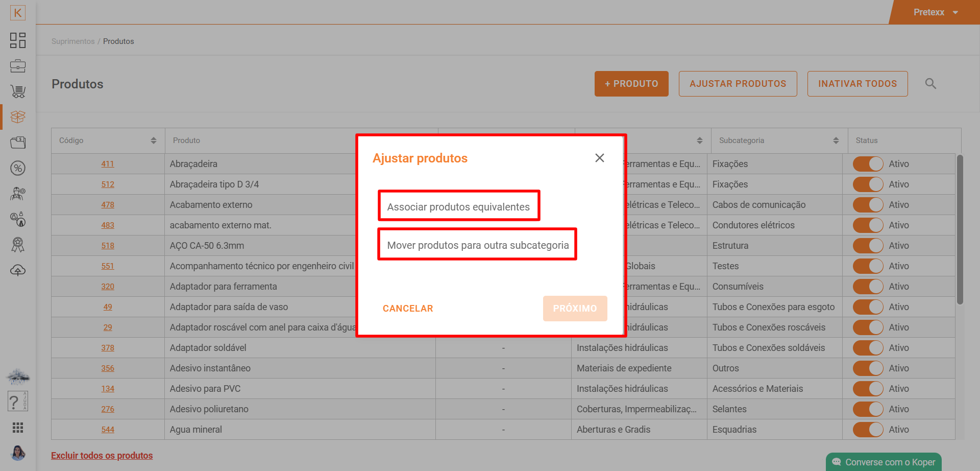
Task: Open the dashboard grid icon in sidebar
Action: tap(18, 40)
